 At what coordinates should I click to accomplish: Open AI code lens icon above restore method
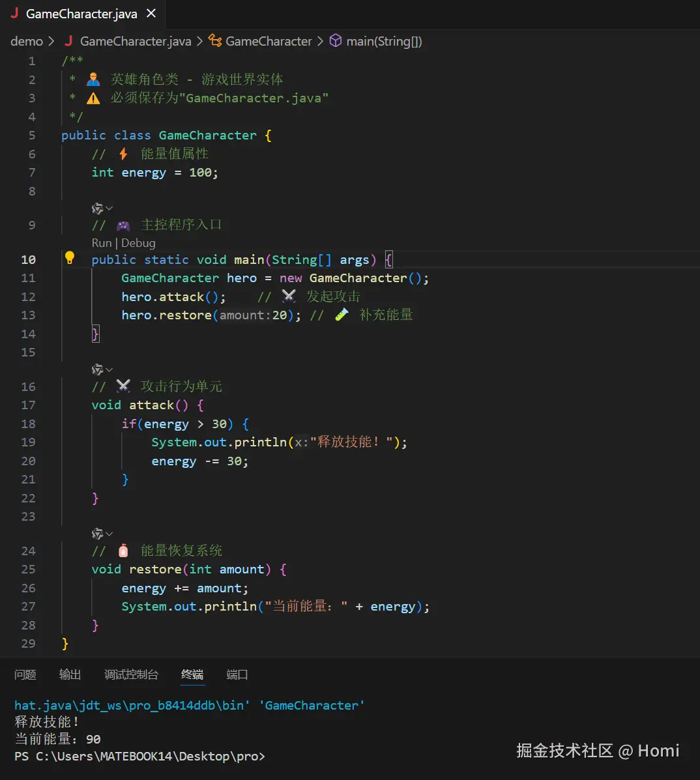point(98,534)
